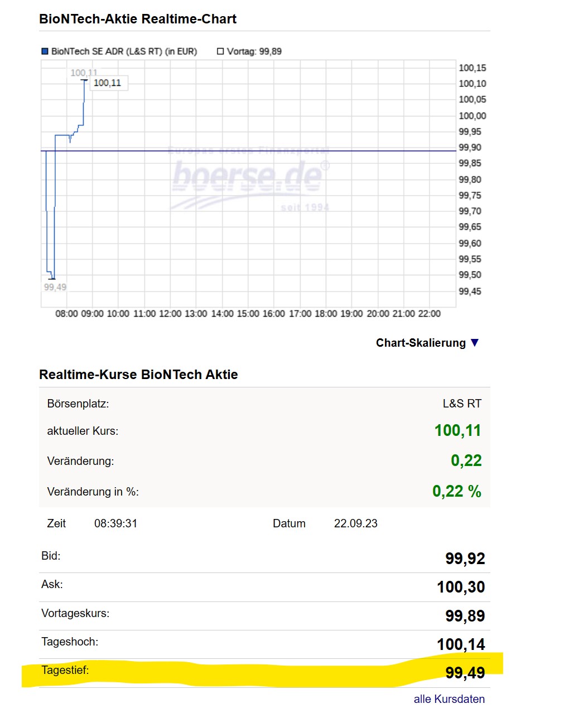Click the '100,15' price axis label
Viewport: 588px width, 728px height.
pyautogui.click(x=473, y=68)
